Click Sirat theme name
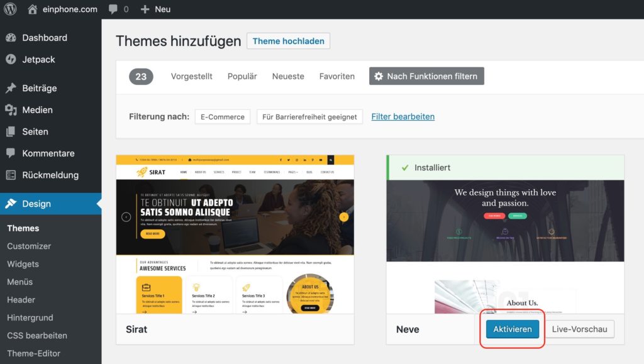 (x=136, y=329)
